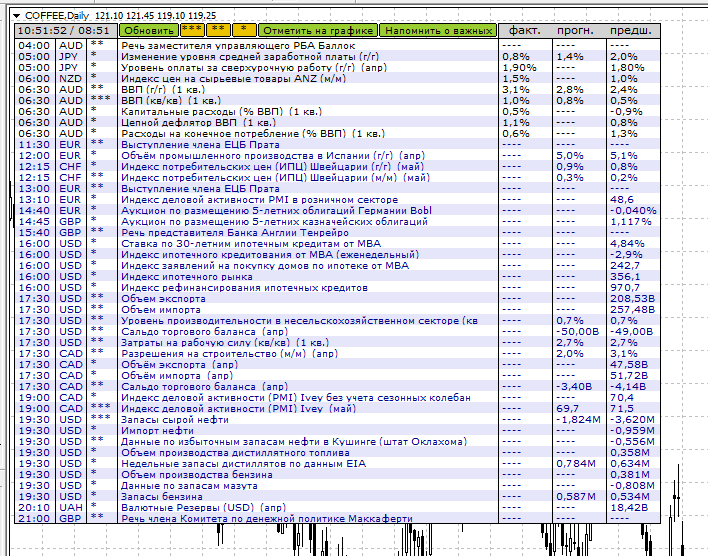Click the прогн. column header

(x=575, y=31)
